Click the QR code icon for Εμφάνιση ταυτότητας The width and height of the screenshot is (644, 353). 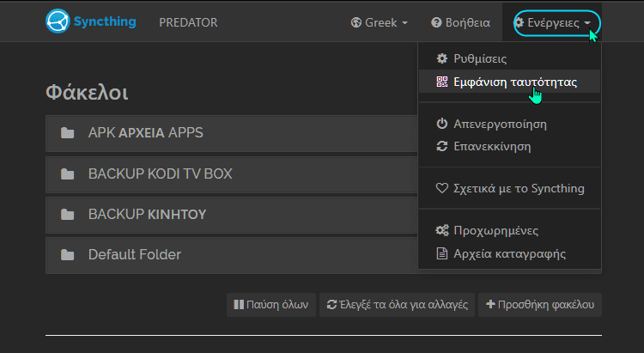click(x=442, y=82)
